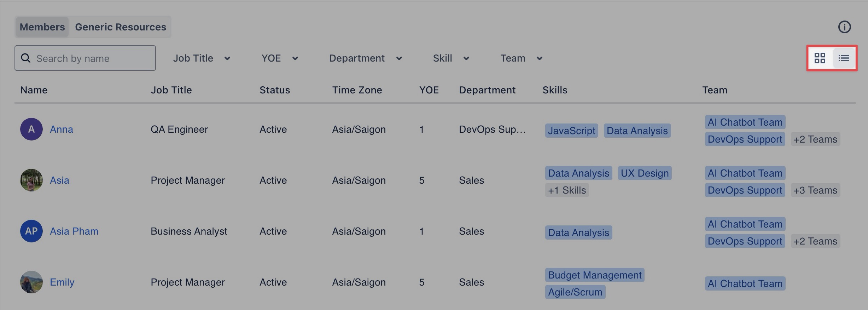Image resolution: width=868 pixels, height=310 pixels.
Task: Click Asia Pham's AP avatar
Action: point(31,231)
